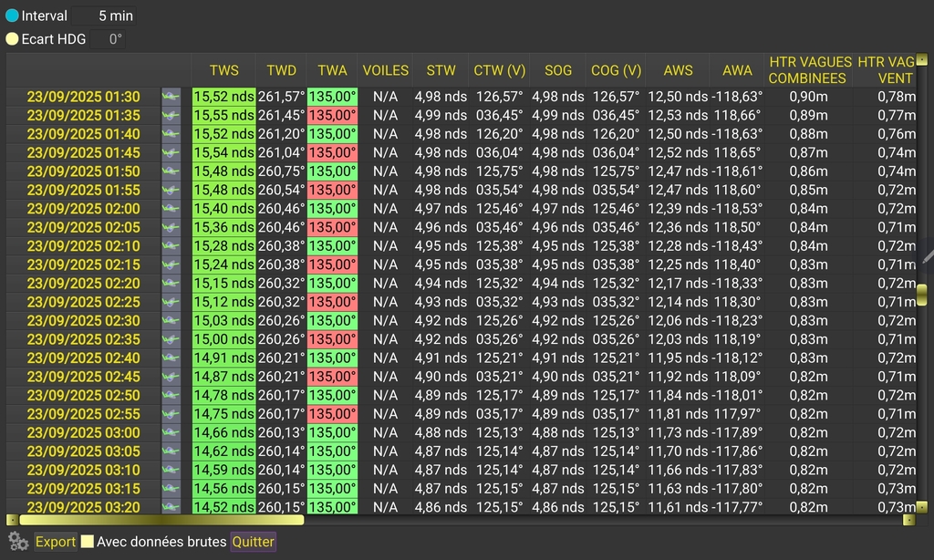Screen dimensions: 934x560
Task: Open settings with the gears icon
Action: pyautogui.click(x=18, y=541)
